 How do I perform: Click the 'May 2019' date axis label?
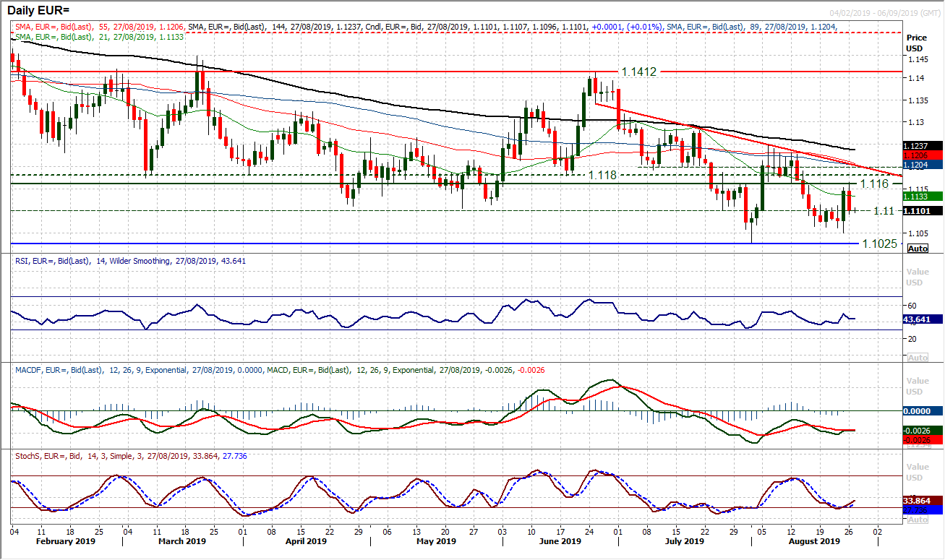pos(436,540)
